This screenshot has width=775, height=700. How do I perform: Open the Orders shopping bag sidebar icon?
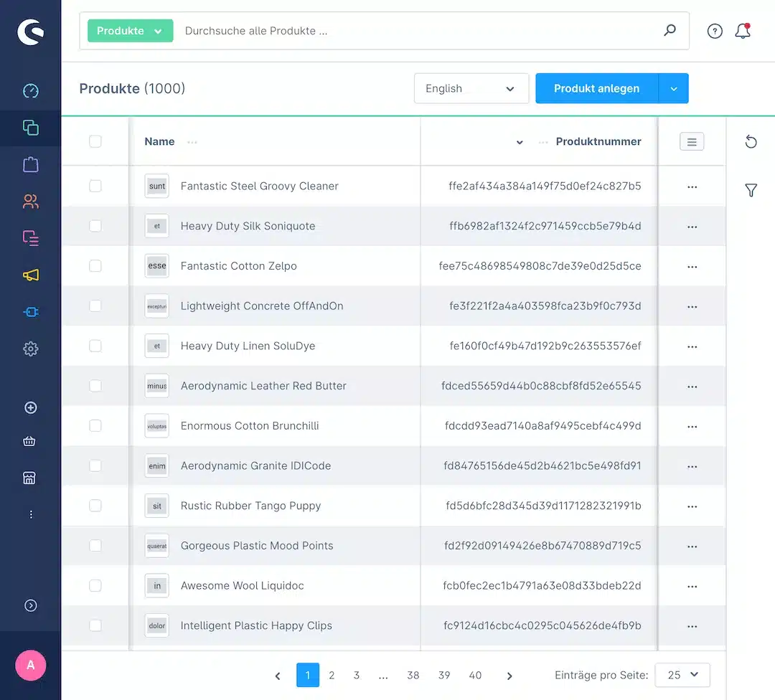coord(30,164)
